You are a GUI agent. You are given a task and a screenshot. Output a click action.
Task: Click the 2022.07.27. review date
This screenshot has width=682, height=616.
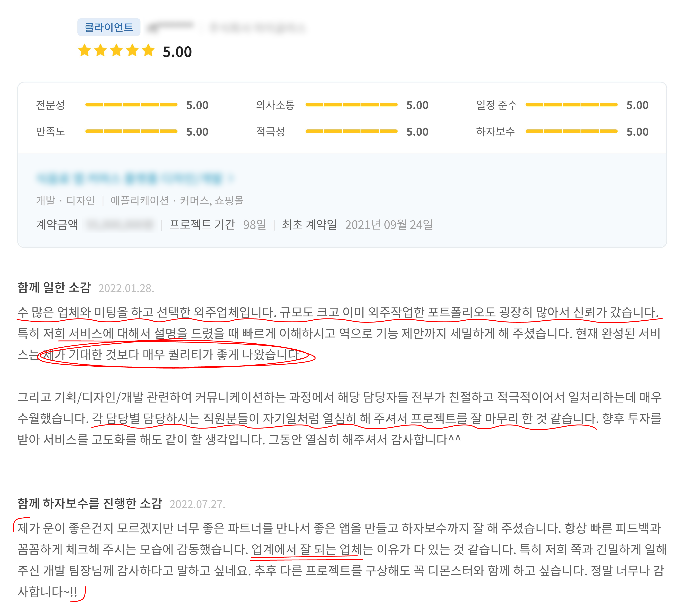[x=197, y=504]
